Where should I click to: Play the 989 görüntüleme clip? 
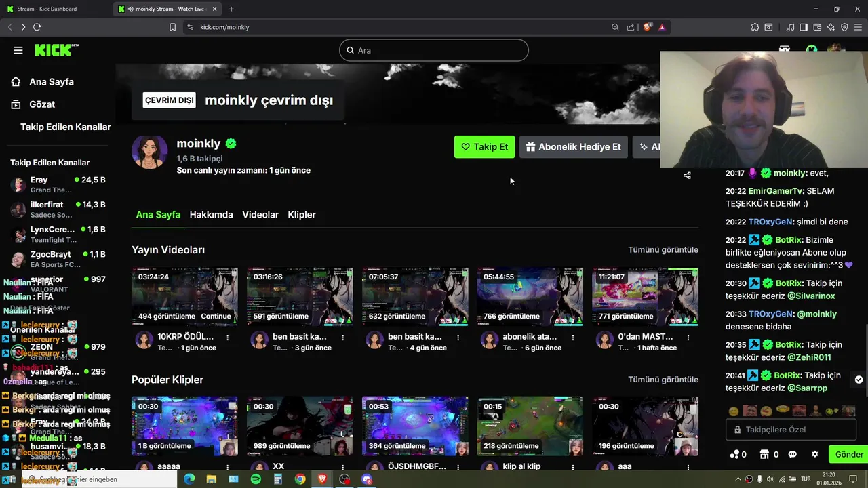tap(300, 426)
